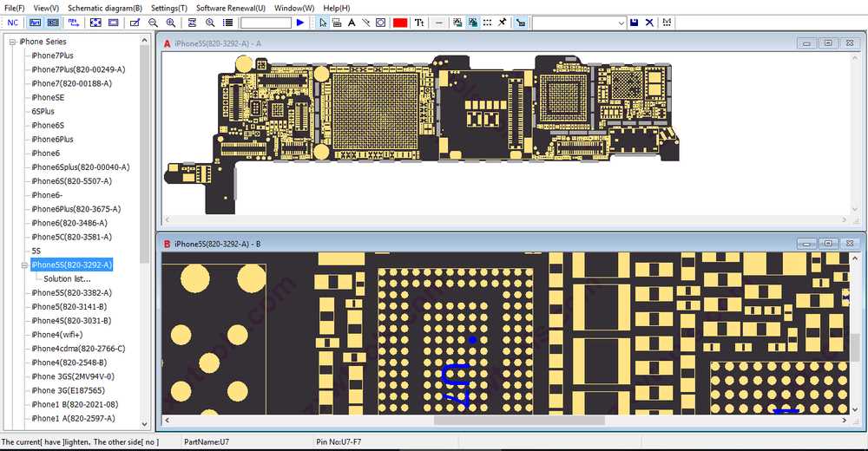Open the toolbar combo box dropdown
This screenshot has width=868, height=451.
pyautogui.click(x=621, y=23)
